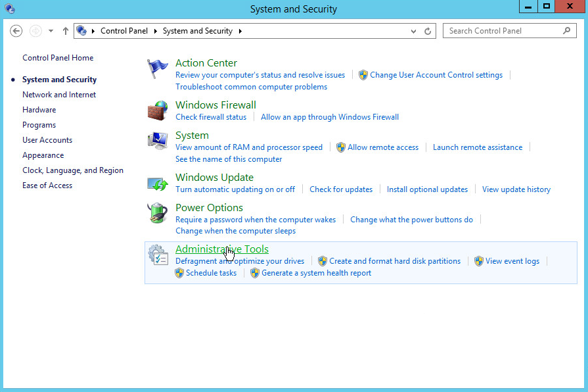588x392 pixels.
Task: Click the Back navigation arrow
Action: 16,31
